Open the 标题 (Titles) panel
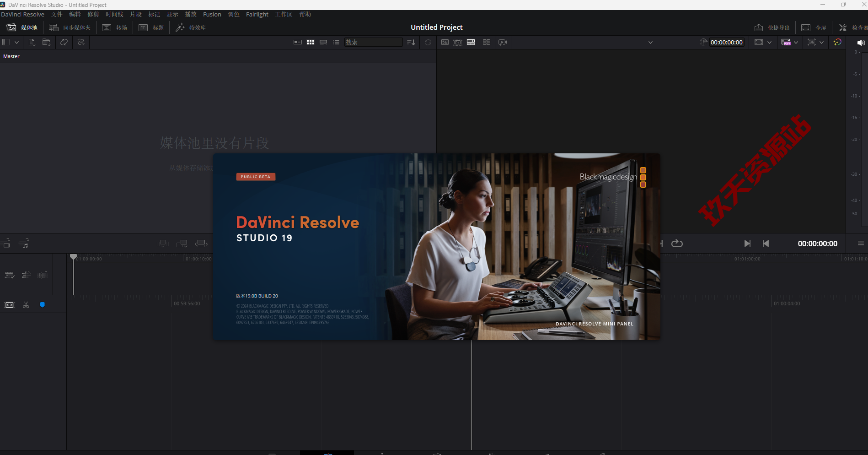This screenshot has height=455, width=868. [151, 27]
